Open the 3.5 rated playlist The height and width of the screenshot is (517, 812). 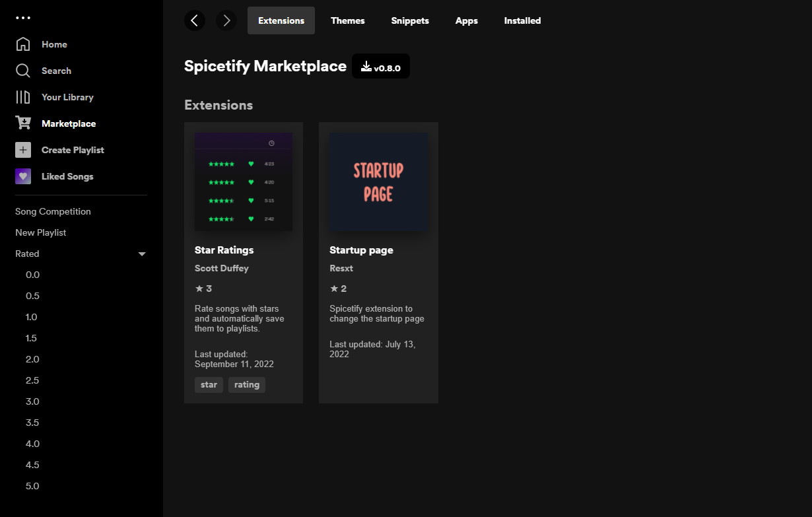coord(32,423)
